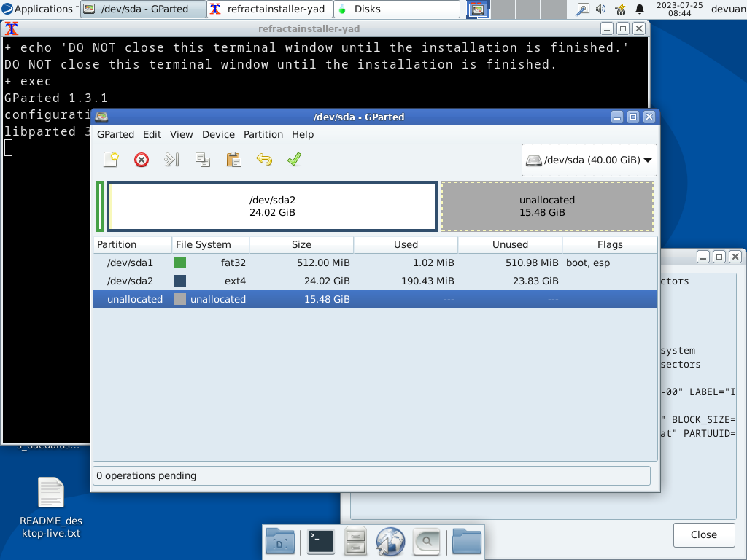This screenshot has width=747, height=560.
Task: Select the unallocated 15.48 GiB row
Action: pos(376,299)
